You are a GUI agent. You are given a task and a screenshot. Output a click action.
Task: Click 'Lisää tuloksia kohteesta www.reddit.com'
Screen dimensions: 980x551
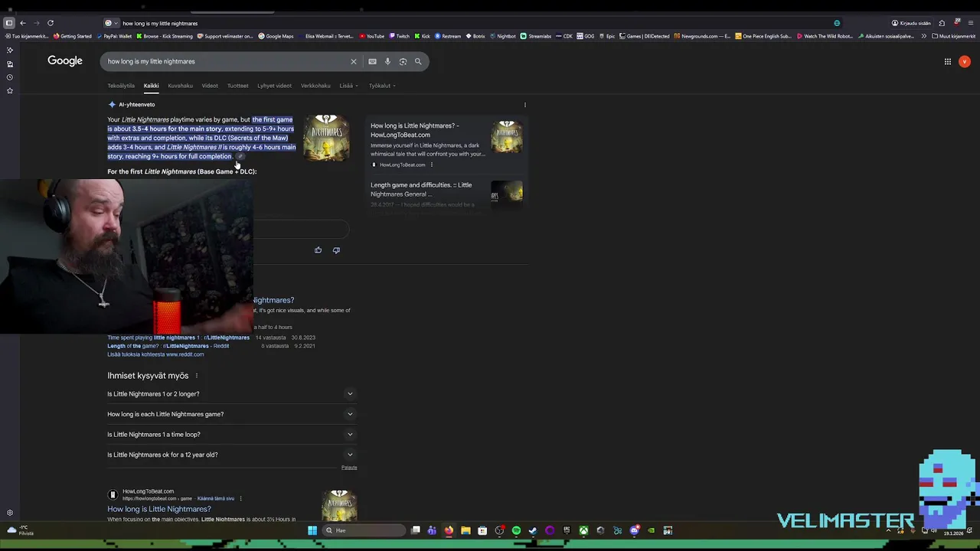(155, 354)
